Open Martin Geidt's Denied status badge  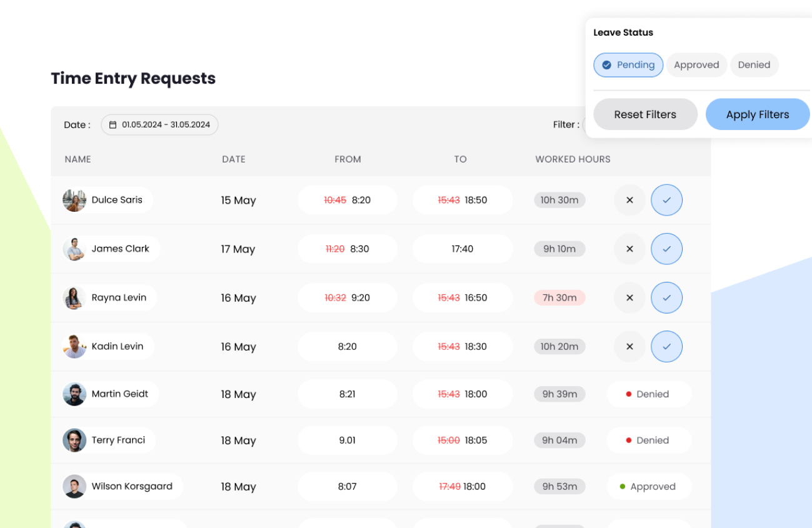(649, 394)
